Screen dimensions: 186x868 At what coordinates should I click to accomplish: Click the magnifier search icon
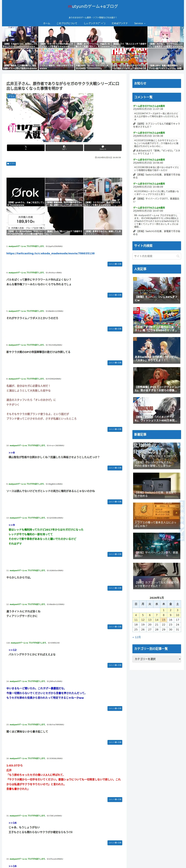point(178,256)
